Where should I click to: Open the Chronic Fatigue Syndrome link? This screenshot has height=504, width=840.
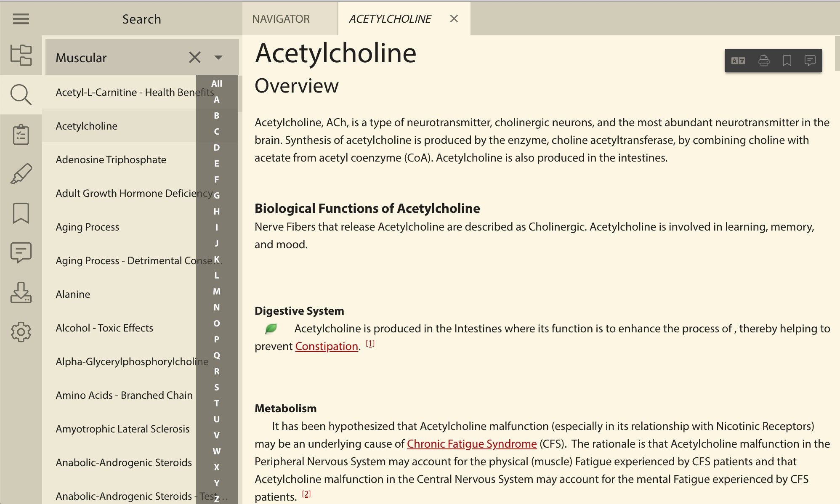click(x=472, y=444)
